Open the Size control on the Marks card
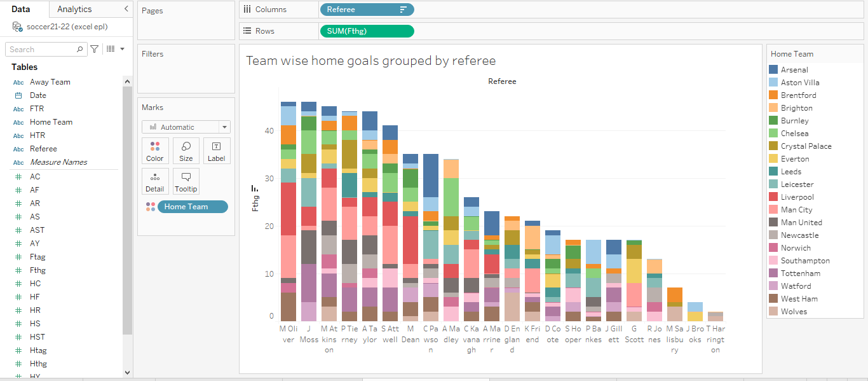The image size is (868, 381). [186, 151]
